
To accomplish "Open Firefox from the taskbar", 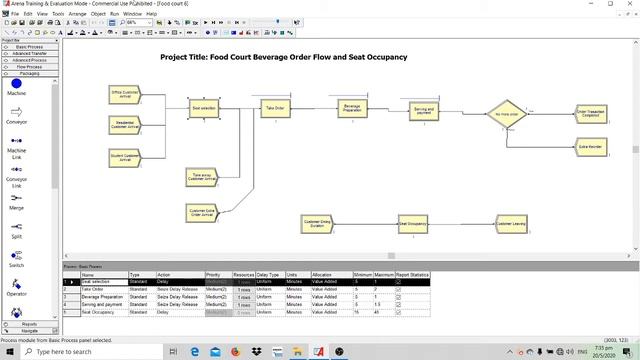I will [236, 351].
